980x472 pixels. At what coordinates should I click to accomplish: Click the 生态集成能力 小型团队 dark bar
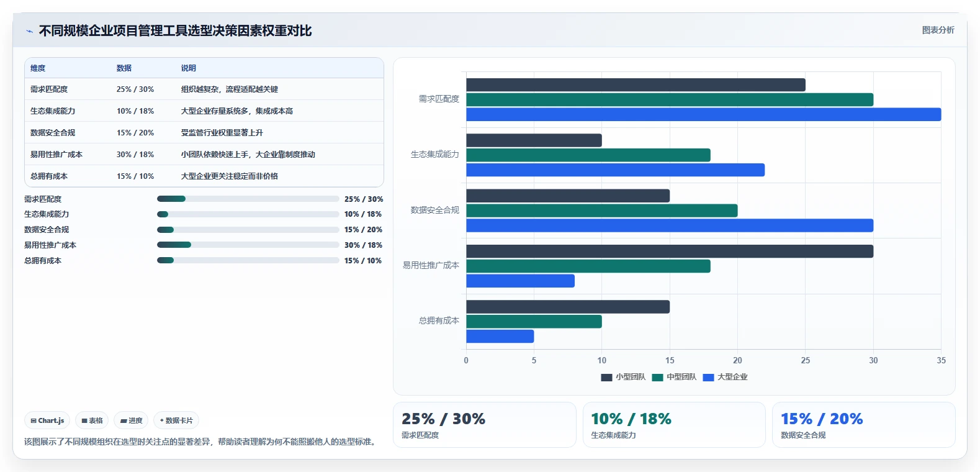point(534,140)
